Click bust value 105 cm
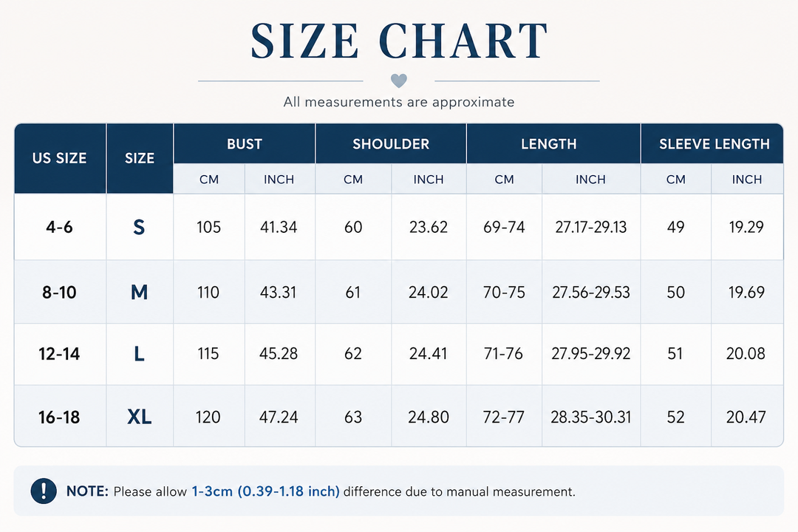Viewport: 798px width, 532px height. [208, 227]
